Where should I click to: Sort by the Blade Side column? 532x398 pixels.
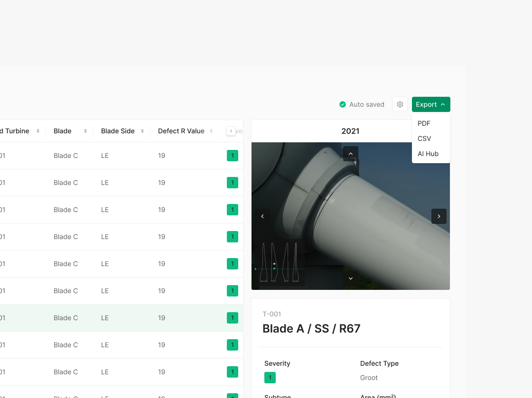tap(142, 131)
